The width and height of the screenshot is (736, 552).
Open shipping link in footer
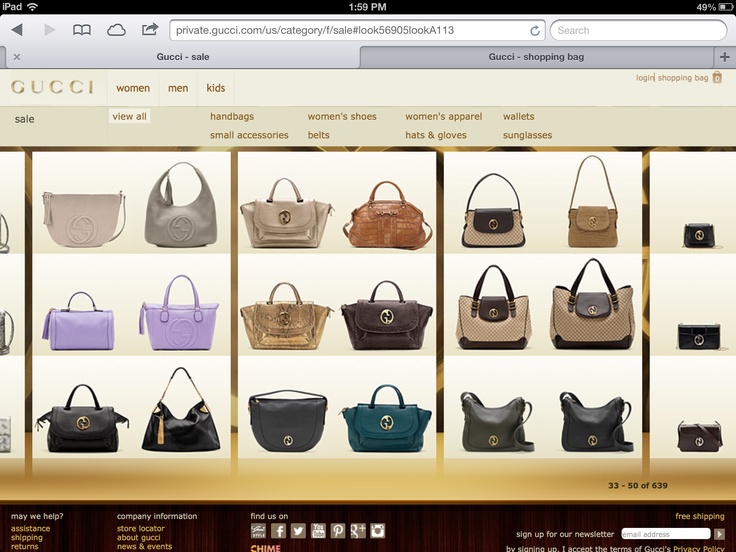pos(27,537)
